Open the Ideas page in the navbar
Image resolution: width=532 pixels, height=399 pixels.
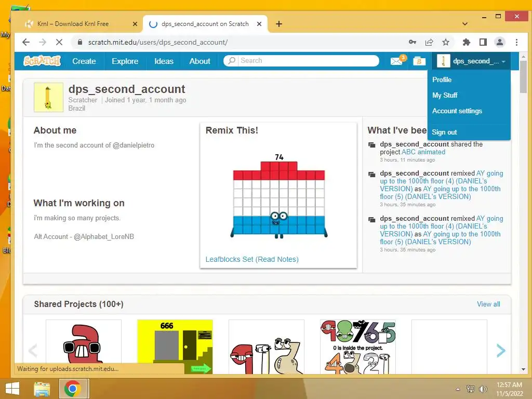(x=164, y=61)
